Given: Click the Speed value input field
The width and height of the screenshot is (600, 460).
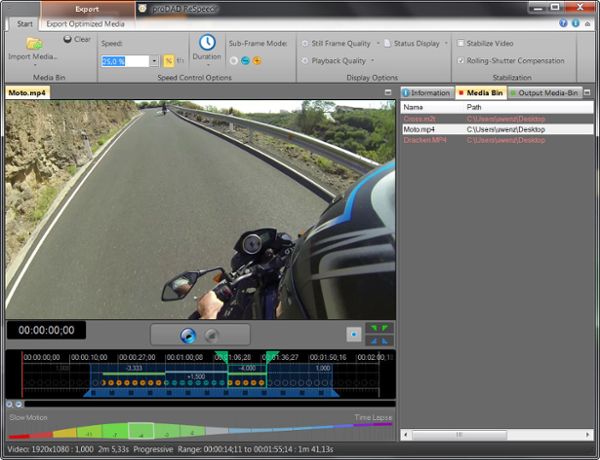Looking at the screenshot, I should 124,61.
